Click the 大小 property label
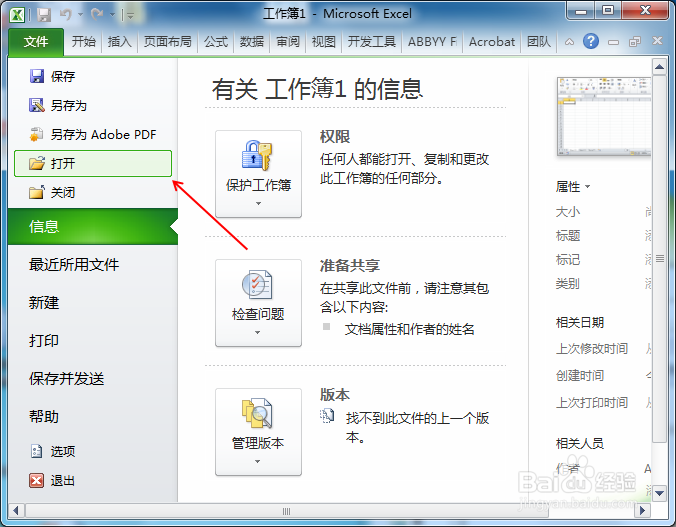 (x=568, y=212)
